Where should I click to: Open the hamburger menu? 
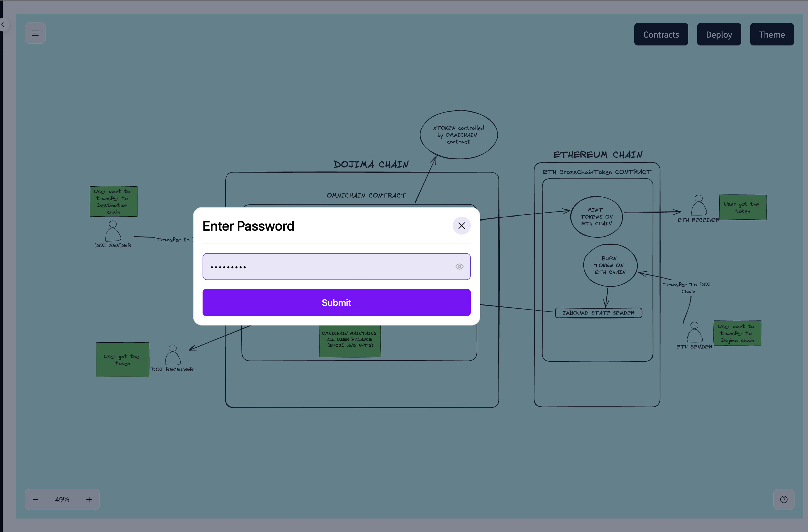click(35, 33)
